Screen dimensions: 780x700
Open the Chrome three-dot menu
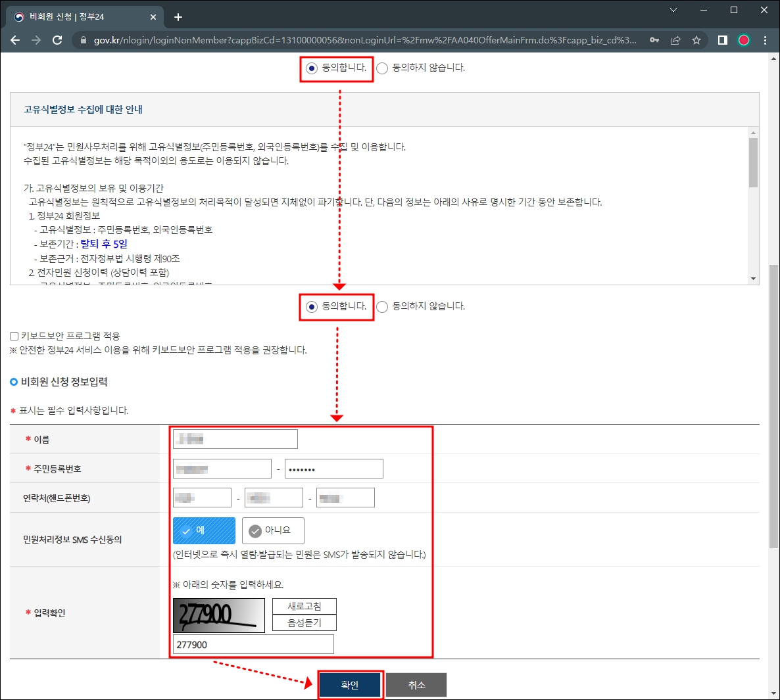tap(765, 39)
